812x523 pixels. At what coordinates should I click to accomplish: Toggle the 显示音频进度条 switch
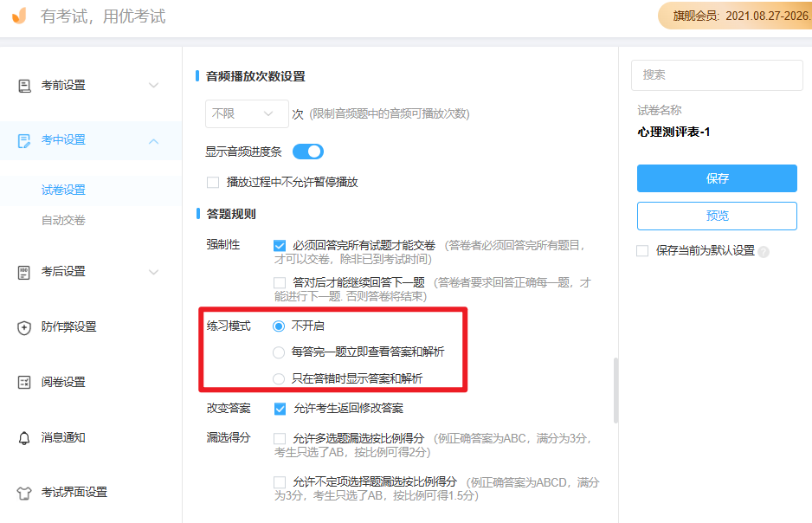coord(307,152)
